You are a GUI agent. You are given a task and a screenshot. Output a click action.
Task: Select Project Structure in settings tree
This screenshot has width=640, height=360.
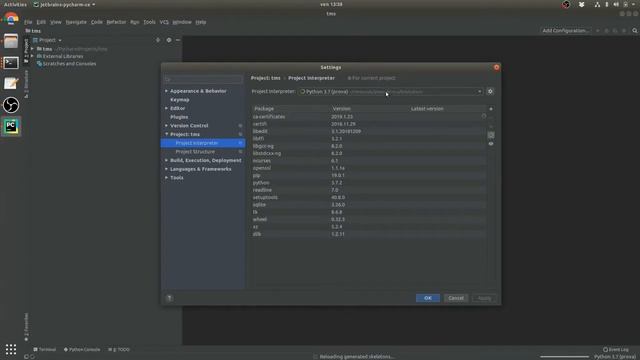(203, 151)
